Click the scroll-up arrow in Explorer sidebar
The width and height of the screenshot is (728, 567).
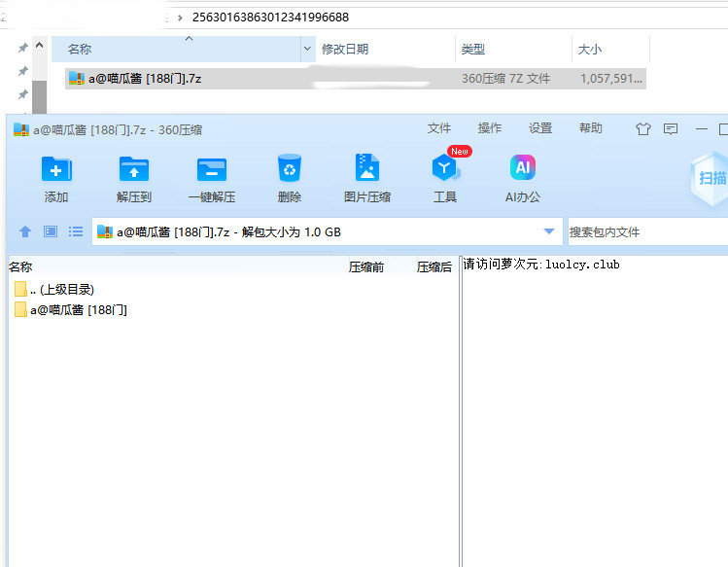(x=40, y=45)
